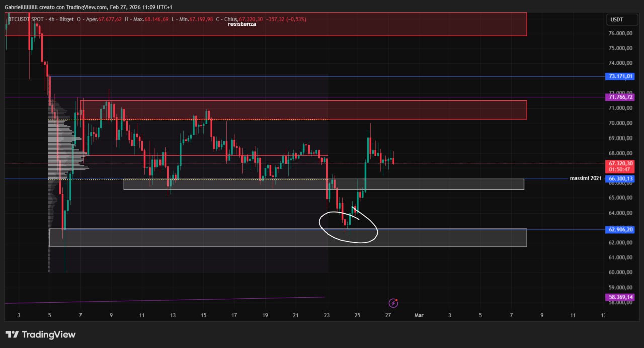Click the 74.000,00 price axis tick
Screen dimensions: 644x348
620,63
